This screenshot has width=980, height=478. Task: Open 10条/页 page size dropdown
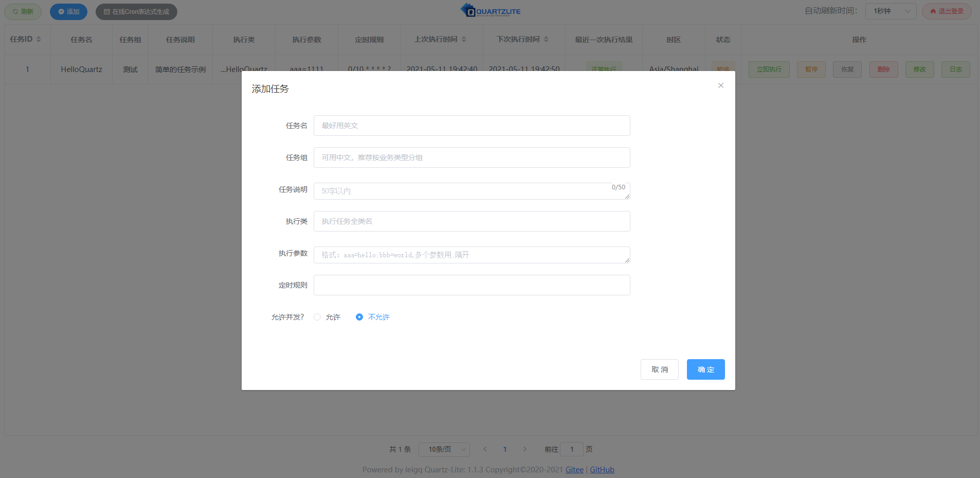tap(444, 449)
